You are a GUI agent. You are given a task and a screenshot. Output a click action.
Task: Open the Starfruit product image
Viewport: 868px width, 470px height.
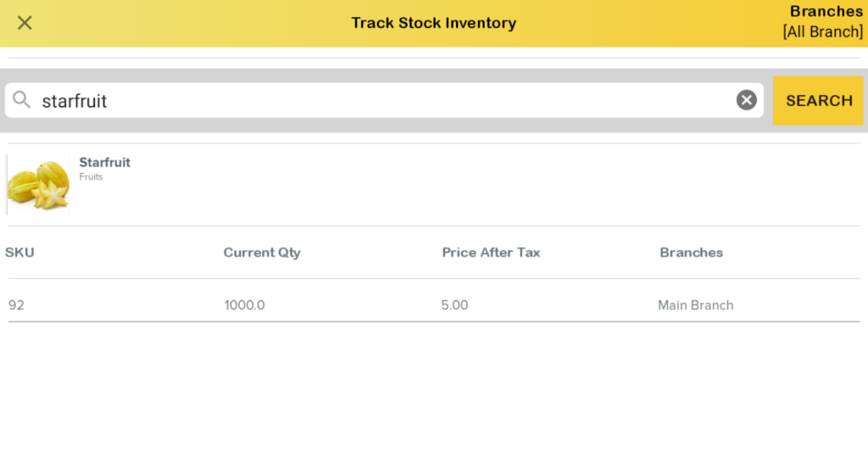point(39,185)
